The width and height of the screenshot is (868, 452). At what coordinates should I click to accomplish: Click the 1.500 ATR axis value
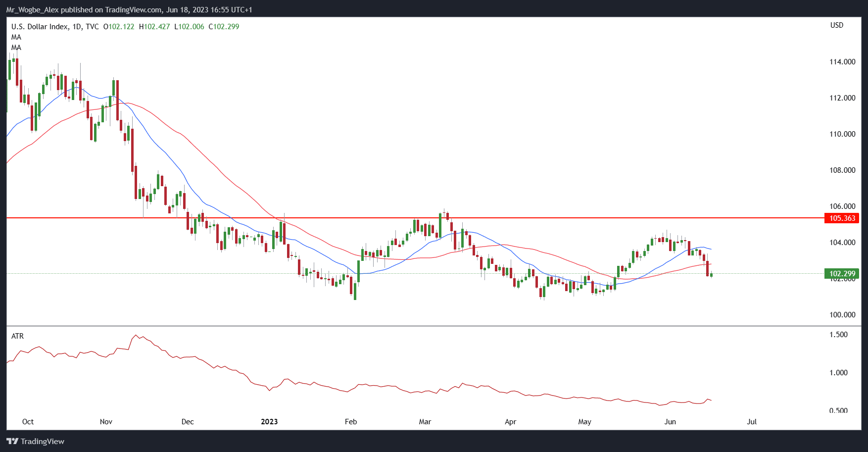click(x=838, y=335)
